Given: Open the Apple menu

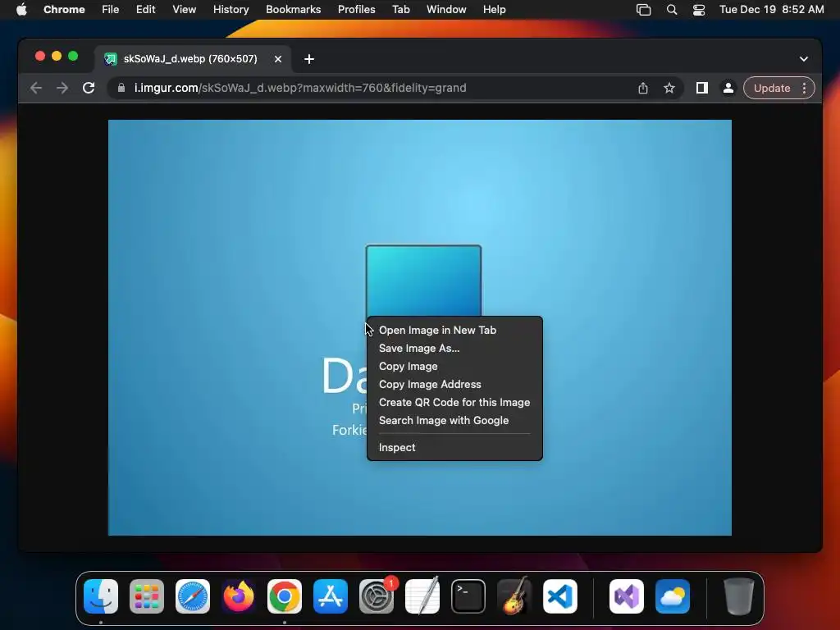Looking at the screenshot, I should point(21,10).
